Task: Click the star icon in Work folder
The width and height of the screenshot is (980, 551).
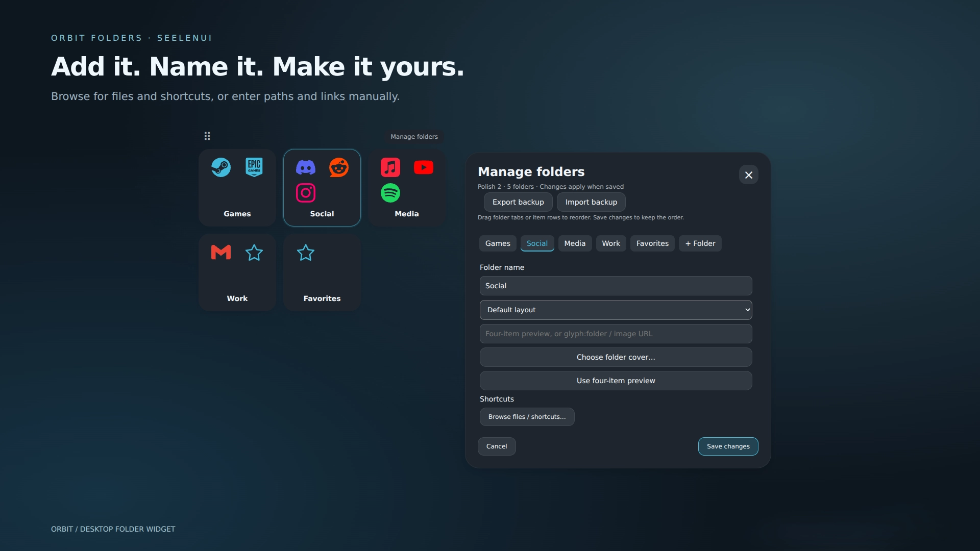Action: 254,252
